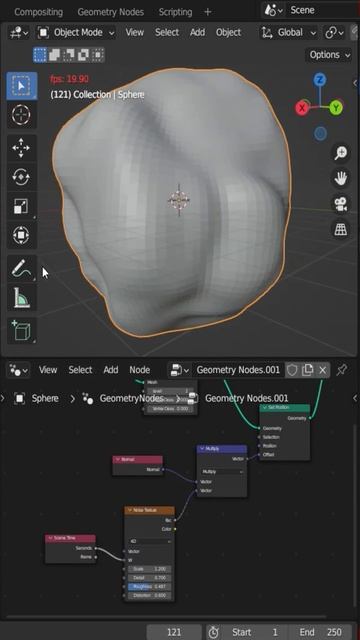Image resolution: width=360 pixels, height=640 pixels.
Task: Toggle the pin icon in node editor header
Action: (341, 370)
